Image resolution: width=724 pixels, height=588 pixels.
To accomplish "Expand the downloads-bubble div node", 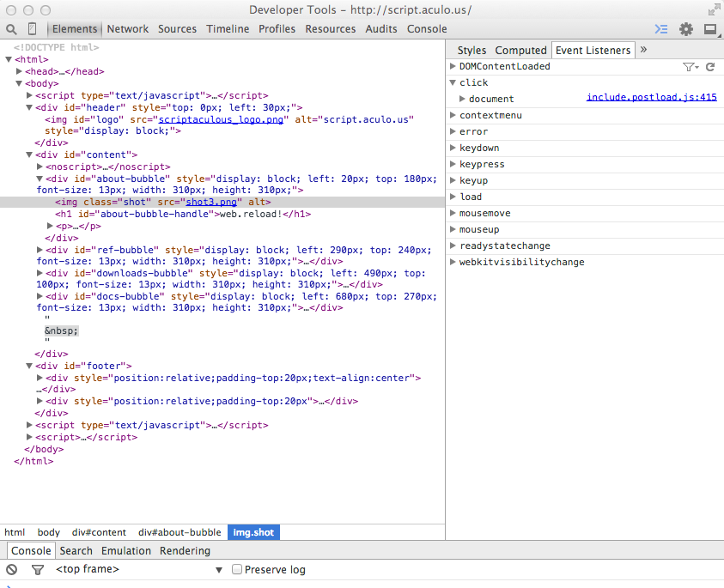I will [40, 273].
